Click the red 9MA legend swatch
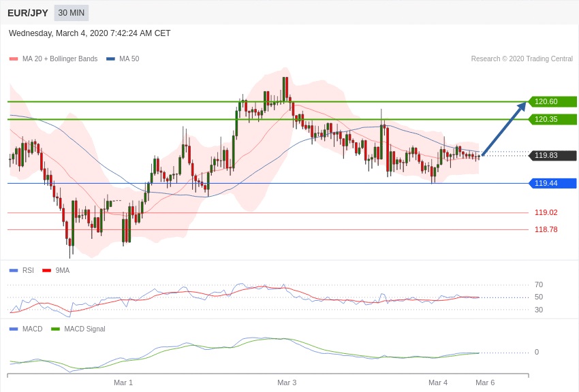 point(46,271)
